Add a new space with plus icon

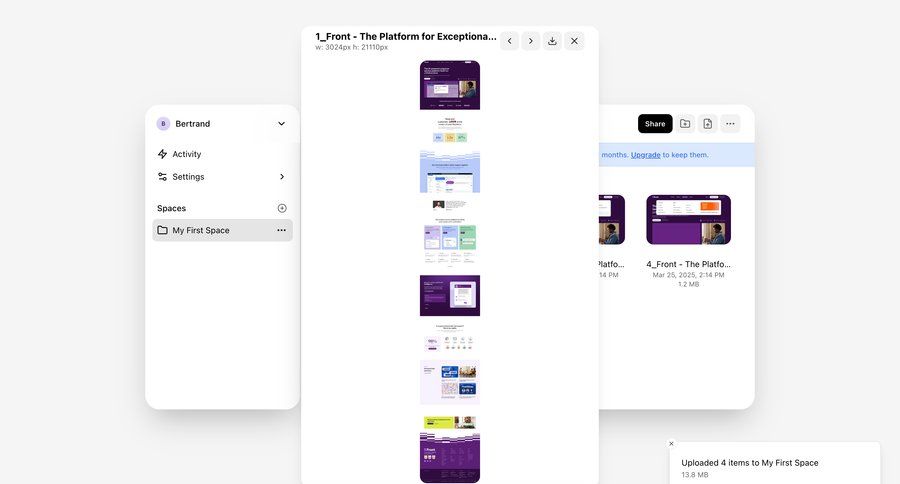click(x=282, y=208)
